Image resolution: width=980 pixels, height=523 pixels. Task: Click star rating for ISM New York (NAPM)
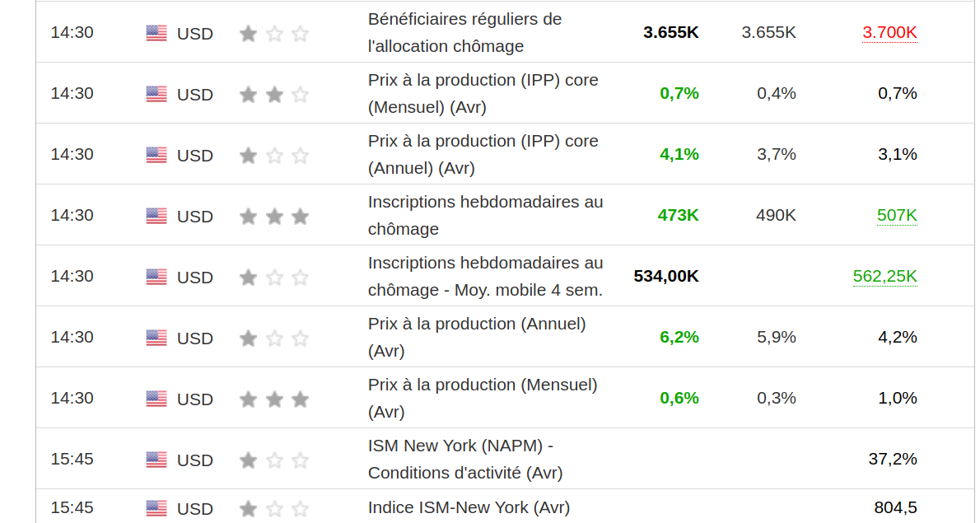[x=274, y=460]
